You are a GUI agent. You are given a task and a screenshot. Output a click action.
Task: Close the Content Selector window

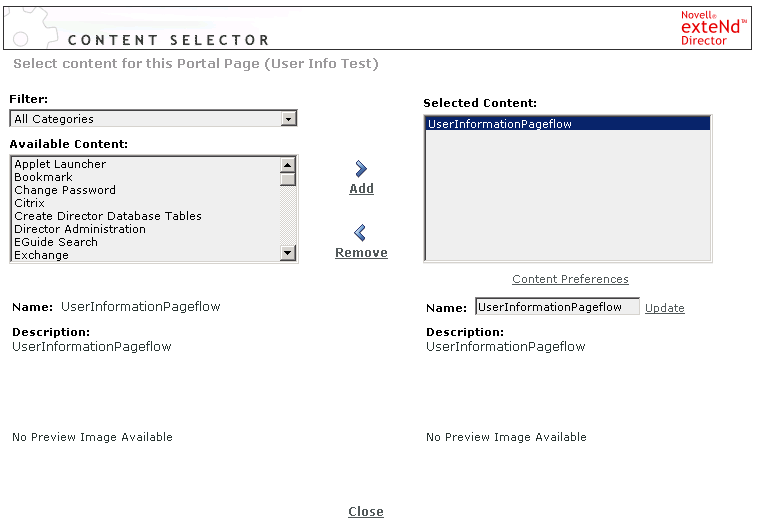[x=366, y=512]
